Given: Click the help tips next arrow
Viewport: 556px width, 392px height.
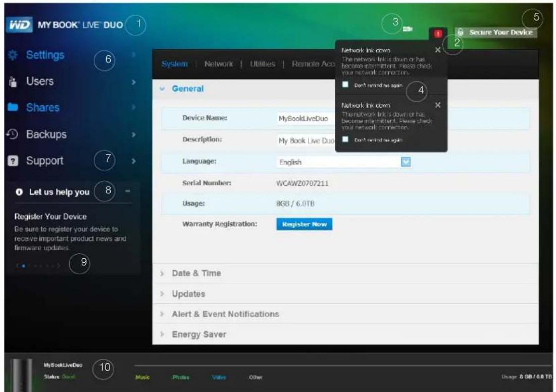Looking at the screenshot, I should [x=59, y=265].
